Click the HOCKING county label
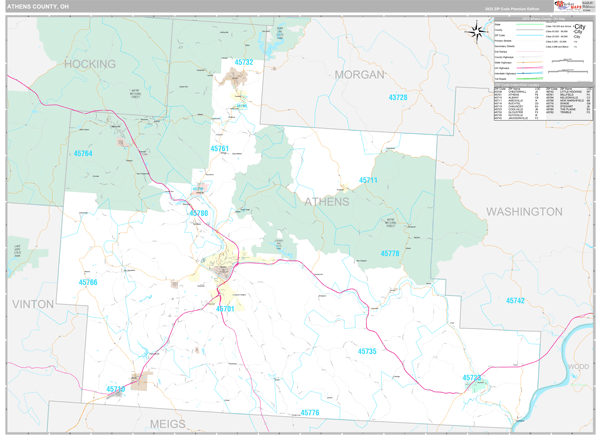 (90, 64)
